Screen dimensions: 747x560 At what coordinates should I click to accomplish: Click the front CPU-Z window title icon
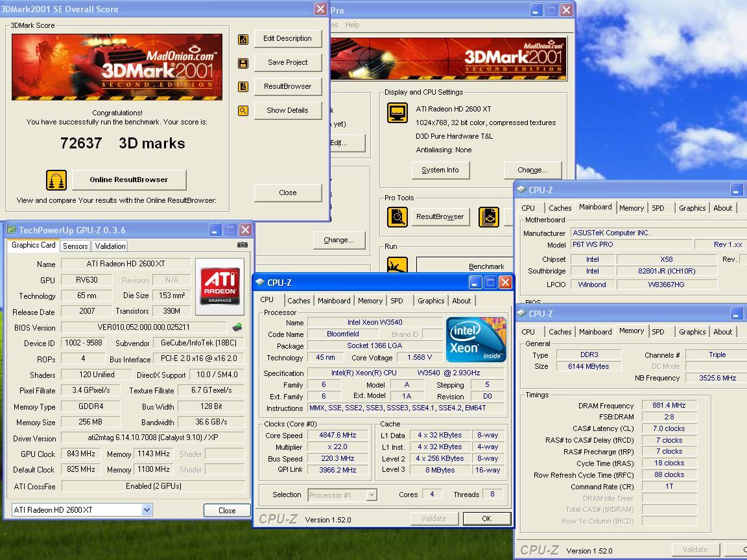[x=260, y=283]
